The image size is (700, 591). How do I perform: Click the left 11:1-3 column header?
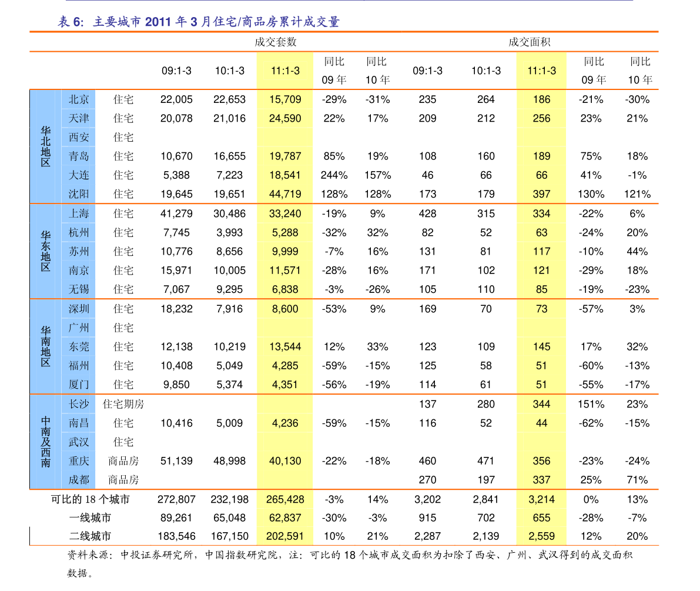(x=285, y=71)
